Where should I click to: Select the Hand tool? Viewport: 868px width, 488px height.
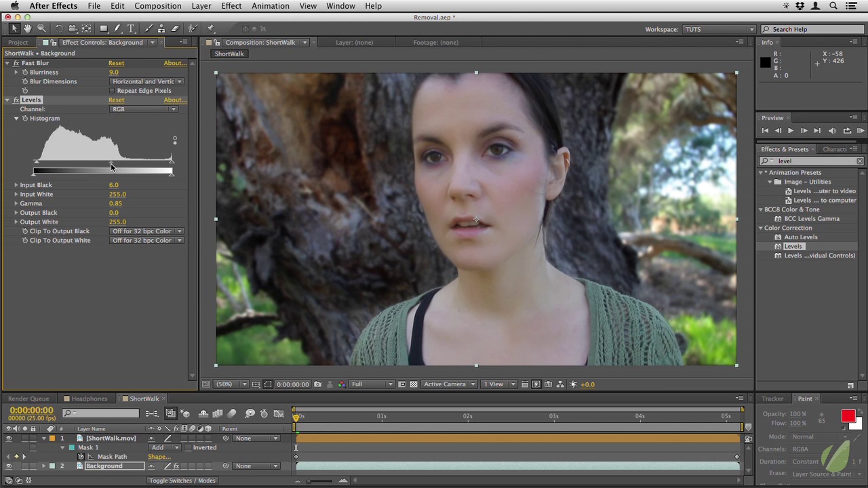tap(28, 28)
